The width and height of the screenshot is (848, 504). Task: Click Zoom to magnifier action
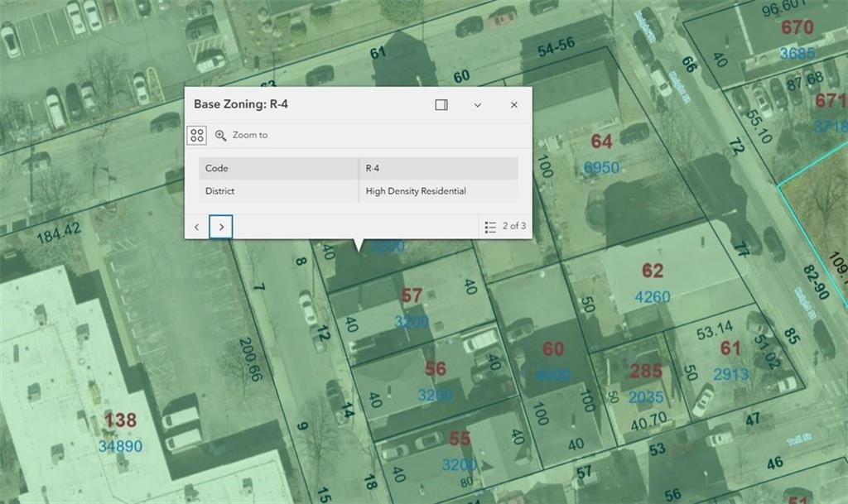pos(241,135)
